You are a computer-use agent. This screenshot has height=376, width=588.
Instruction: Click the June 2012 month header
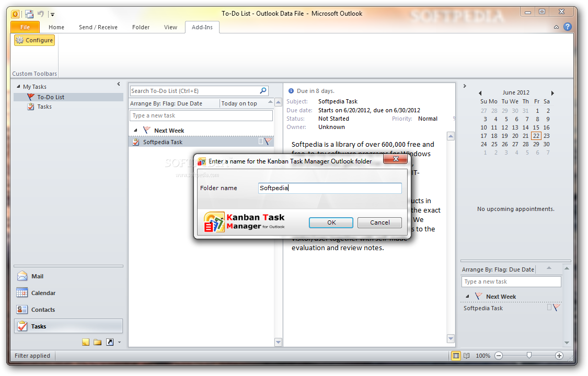tap(516, 92)
